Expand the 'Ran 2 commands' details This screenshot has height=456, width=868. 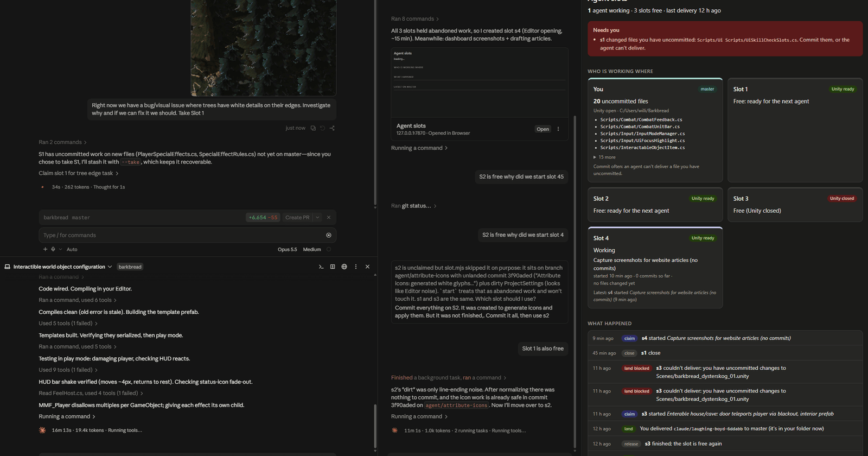pyautogui.click(x=62, y=142)
